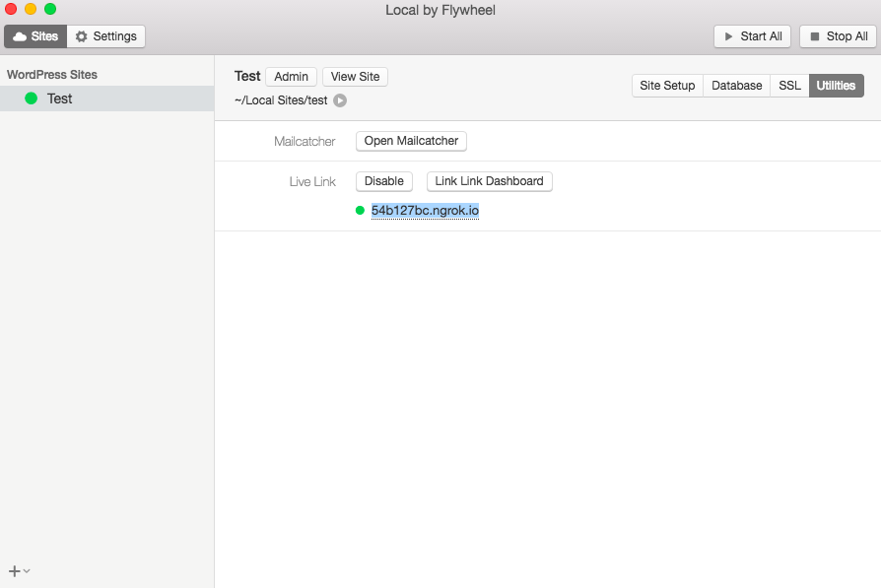Click the View Site button
The height and width of the screenshot is (588, 881).
(355, 77)
